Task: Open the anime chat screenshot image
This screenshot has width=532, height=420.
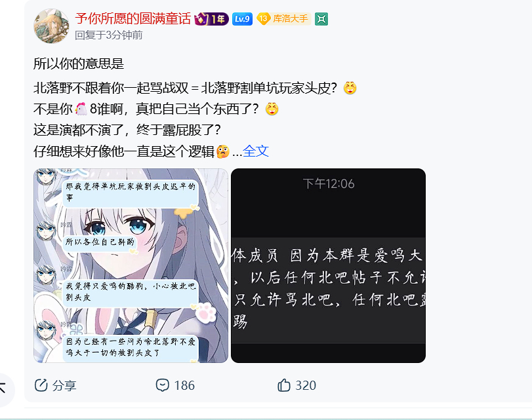Action: pos(131,265)
